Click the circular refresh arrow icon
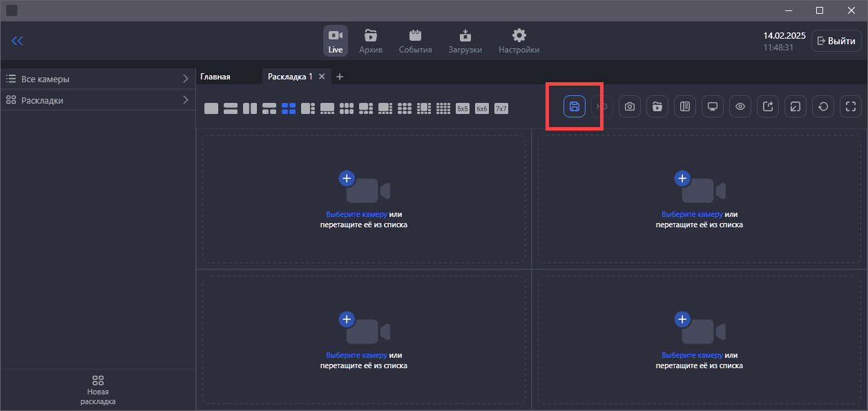Screen dimensions: 868x411 823,106
